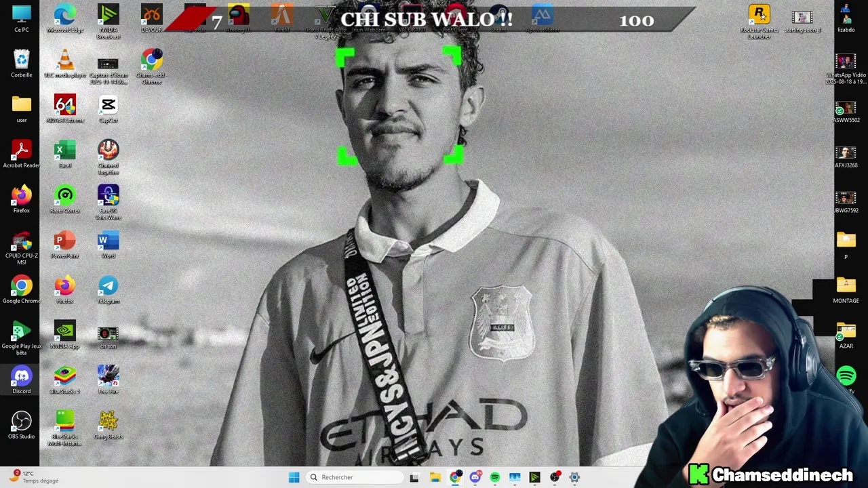This screenshot has width=868, height=488.
Task: Open FiveM desktop shortcut
Action: tap(281, 19)
